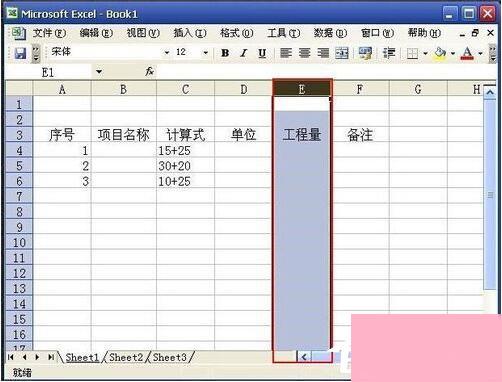Screen dimensions: 502x382
Task: Open the 窗口(W) menu
Action: (377, 33)
